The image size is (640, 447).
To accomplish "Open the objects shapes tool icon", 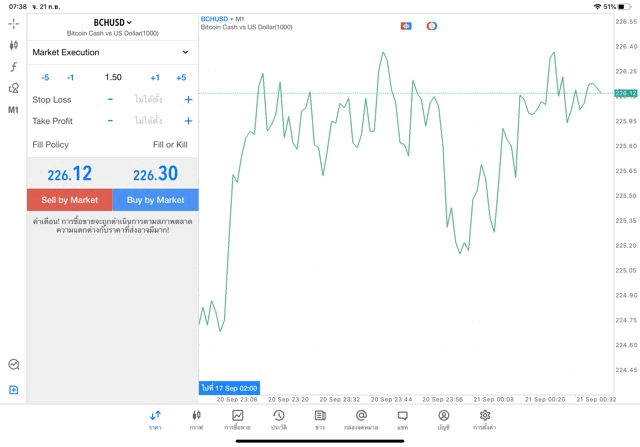I will tap(13, 88).
